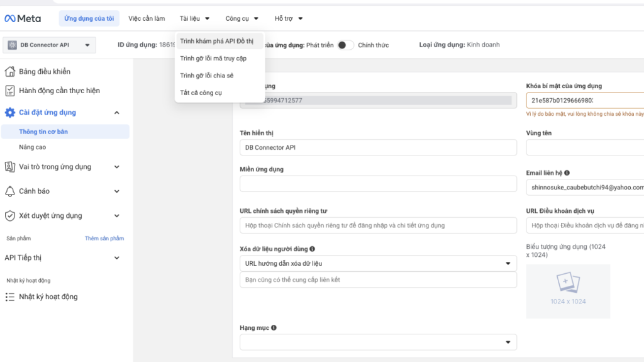Open the Hạng mục dropdown
Viewport: 644px width, 362px height.
point(378,342)
